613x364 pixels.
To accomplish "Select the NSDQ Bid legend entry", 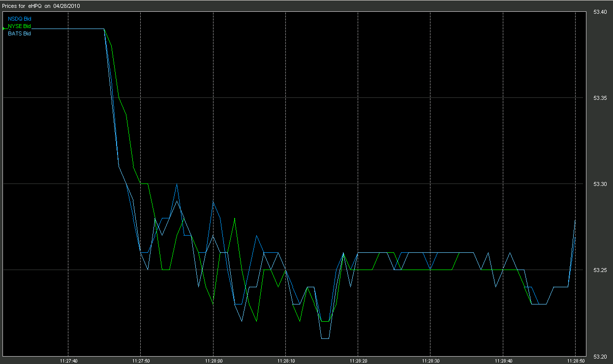I will [20, 19].
